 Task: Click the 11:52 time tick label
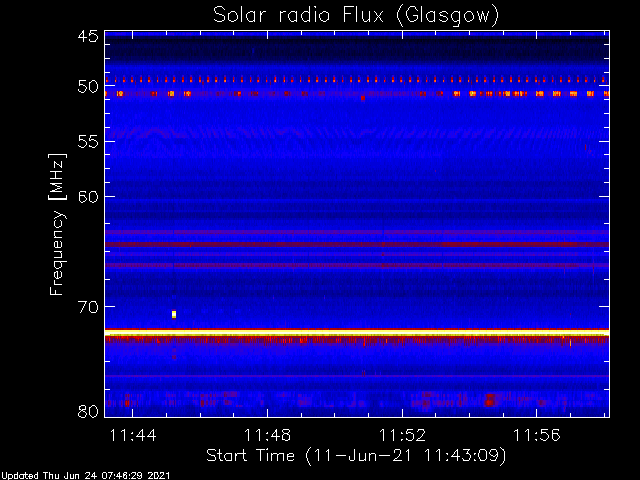[x=402, y=436]
